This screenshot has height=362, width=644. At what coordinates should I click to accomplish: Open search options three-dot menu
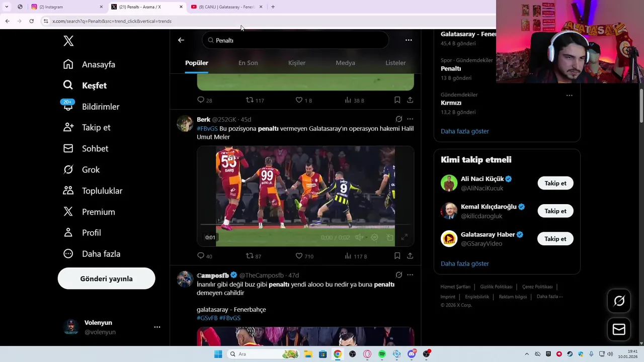pyautogui.click(x=409, y=40)
